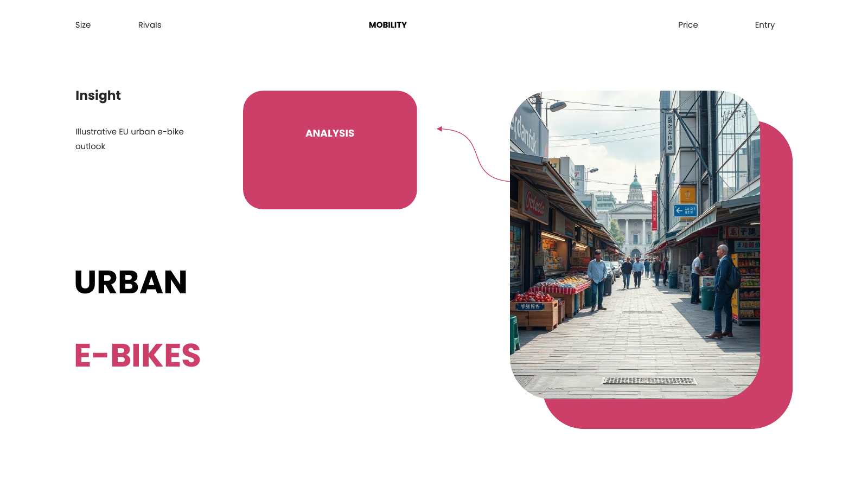Go to the Rivals section

(150, 25)
